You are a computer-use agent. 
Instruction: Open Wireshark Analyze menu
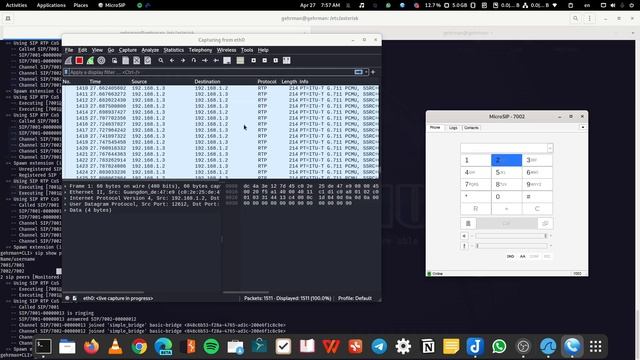coord(150,50)
